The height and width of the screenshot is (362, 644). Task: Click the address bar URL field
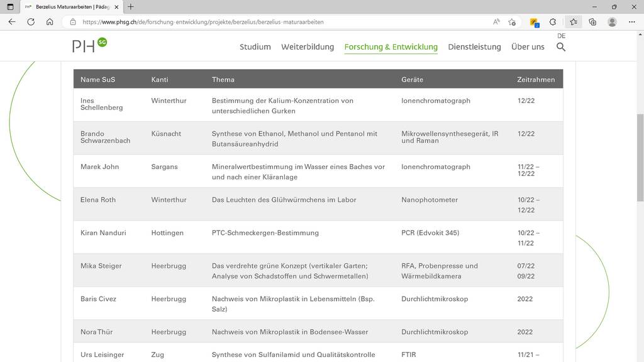click(x=283, y=21)
